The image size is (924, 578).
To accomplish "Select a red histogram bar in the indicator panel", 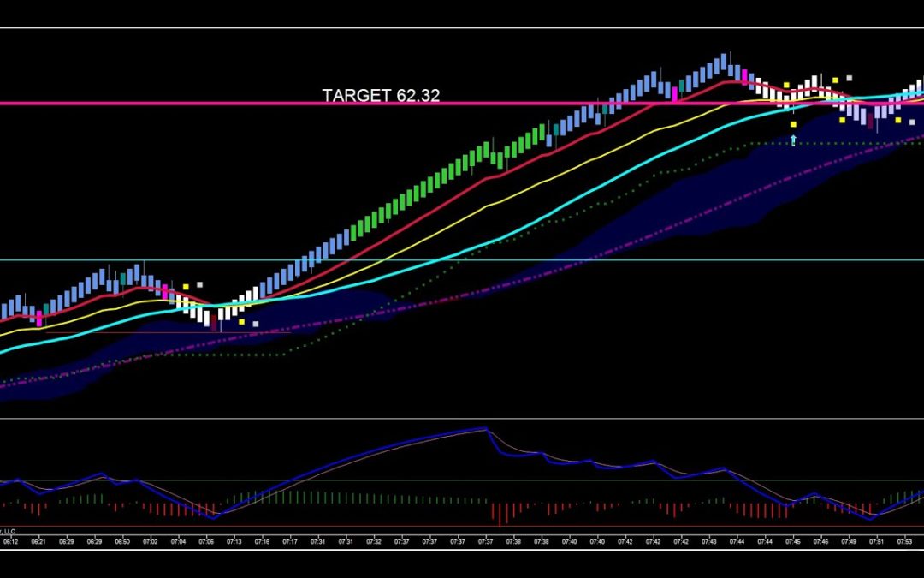I will pos(500,511).
